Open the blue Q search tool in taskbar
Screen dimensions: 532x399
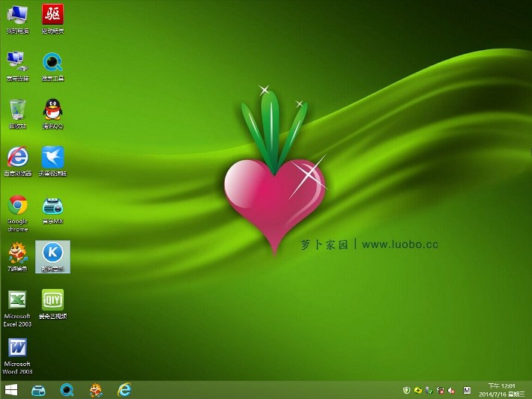point(67,390)
